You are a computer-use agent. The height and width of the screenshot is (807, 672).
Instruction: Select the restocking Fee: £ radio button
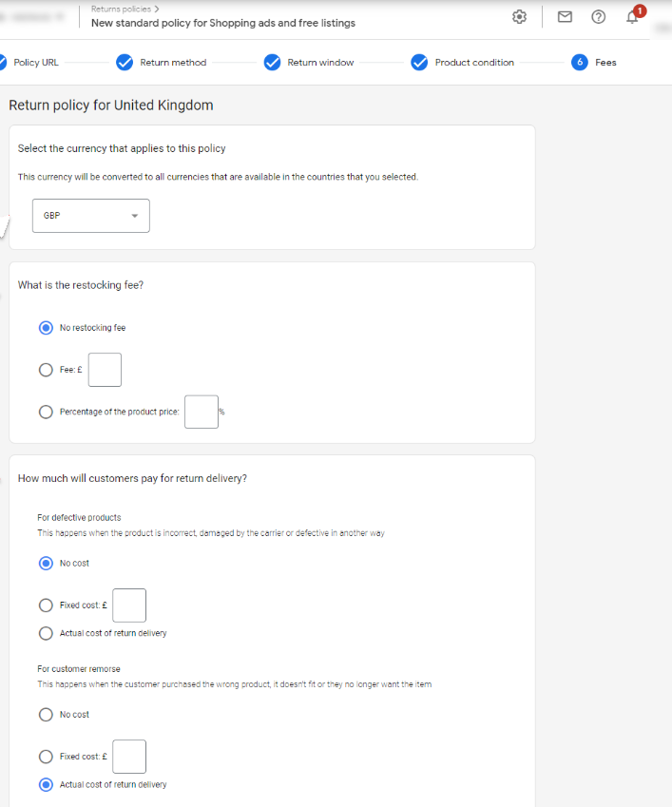tap(46, 371)
